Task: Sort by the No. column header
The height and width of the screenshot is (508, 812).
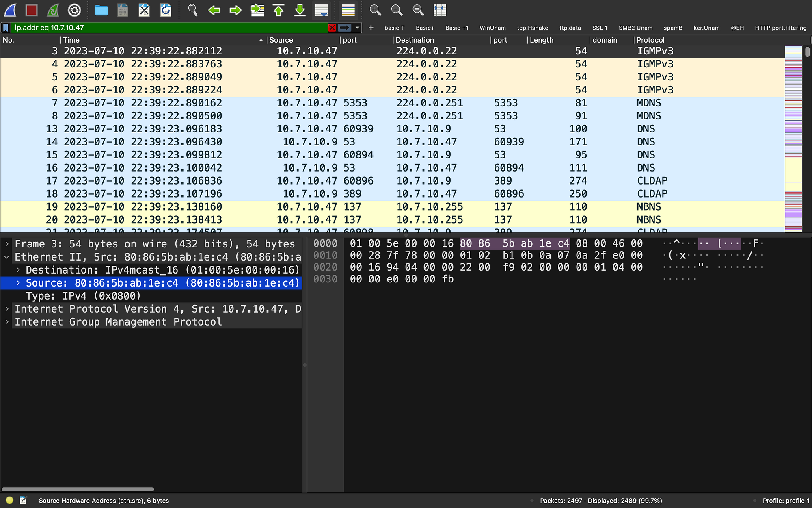Action: coord(30,40)
